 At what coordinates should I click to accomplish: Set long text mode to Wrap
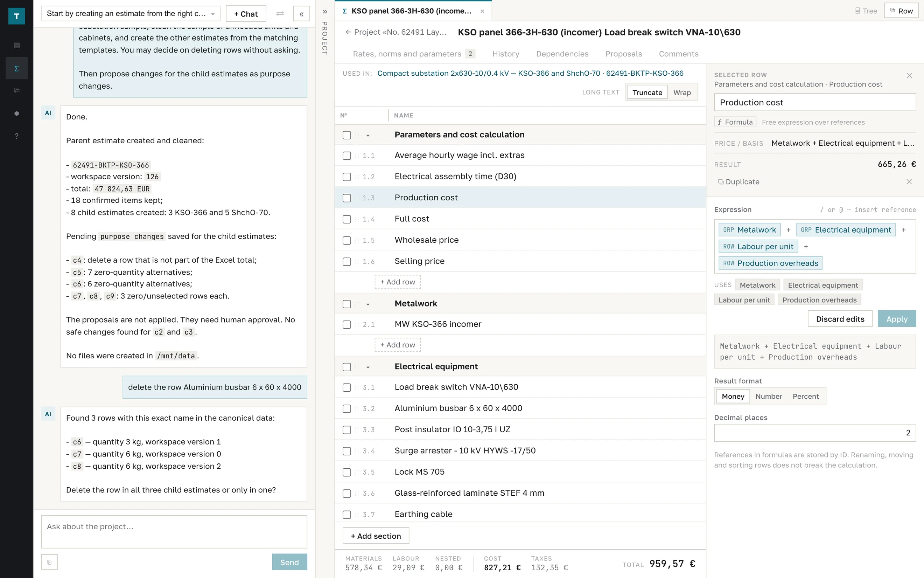point(682,92)
